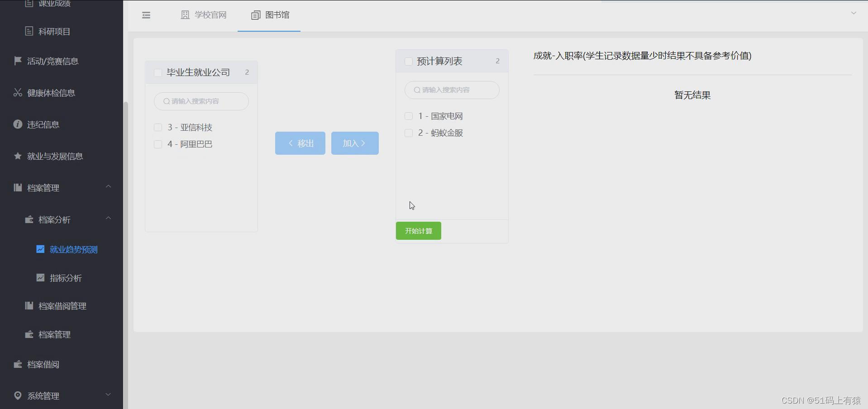Click the 系统管理 location pin icon
The width and height of the screenshot is (868, 409).
[17, 395]
